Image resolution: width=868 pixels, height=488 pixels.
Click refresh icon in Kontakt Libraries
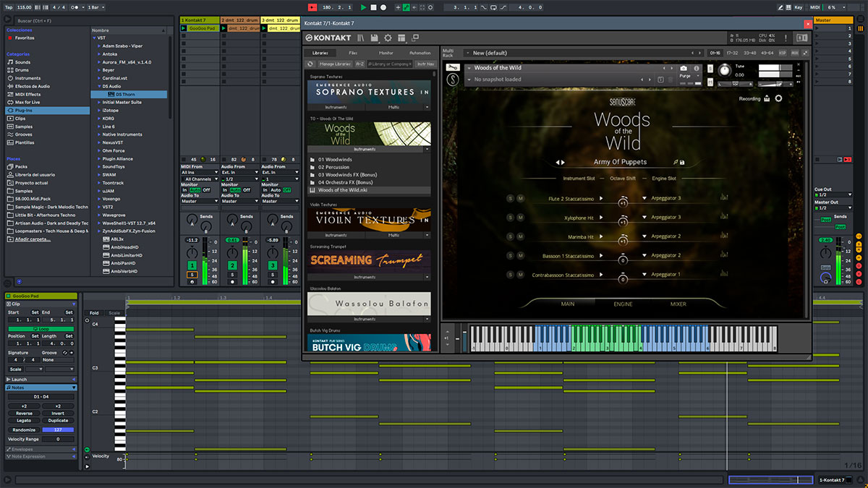point(310,64)
